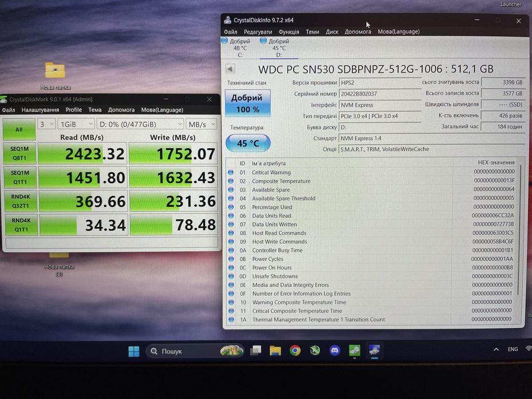Viewport: 532px width, 399px height.
Task: Click status dot for Host Read Commands
Action: click(231, 233)
